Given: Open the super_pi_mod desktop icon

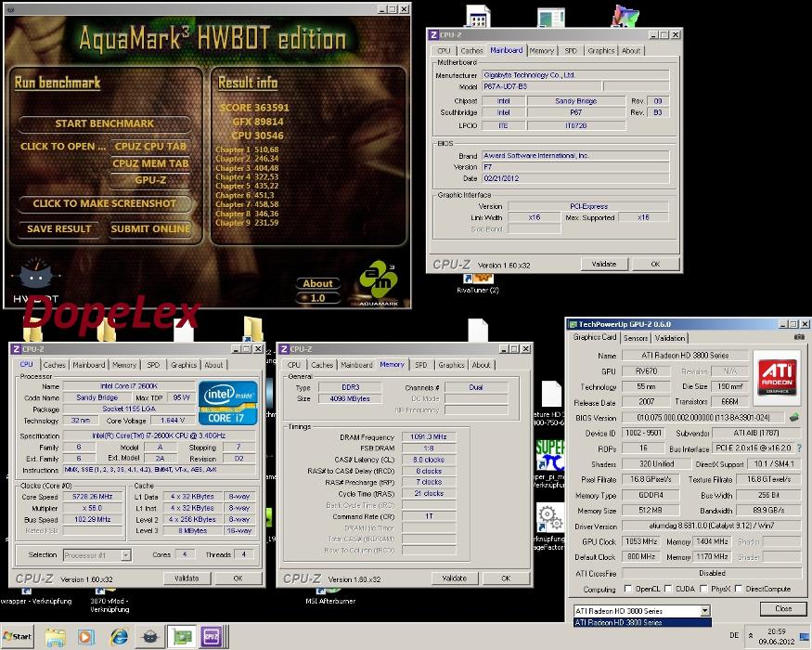Looking at the screenshot, I should (x=549, y=464).
